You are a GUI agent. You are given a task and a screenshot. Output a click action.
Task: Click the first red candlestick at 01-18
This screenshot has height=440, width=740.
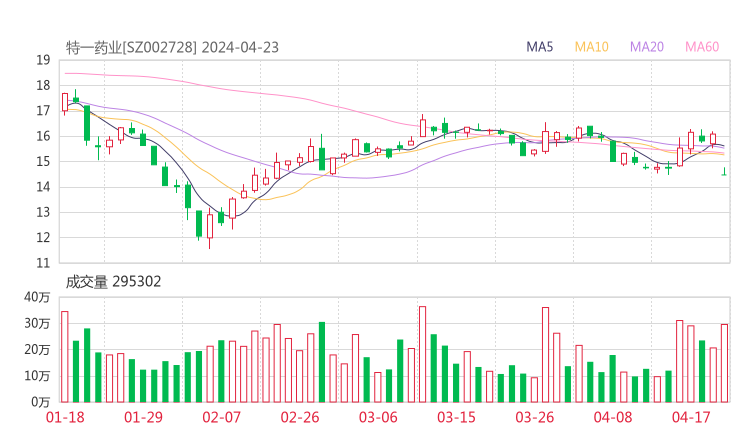(65, 102)
